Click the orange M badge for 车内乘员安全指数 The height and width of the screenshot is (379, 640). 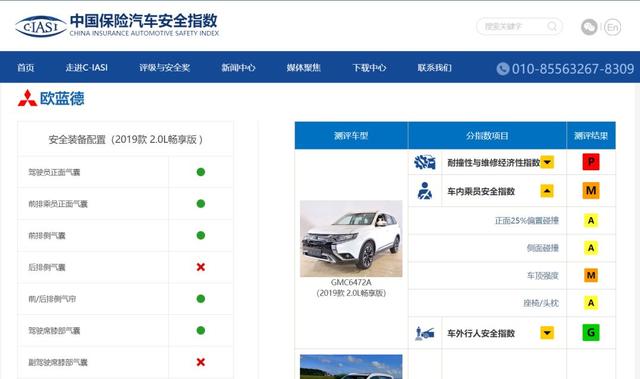591,191
